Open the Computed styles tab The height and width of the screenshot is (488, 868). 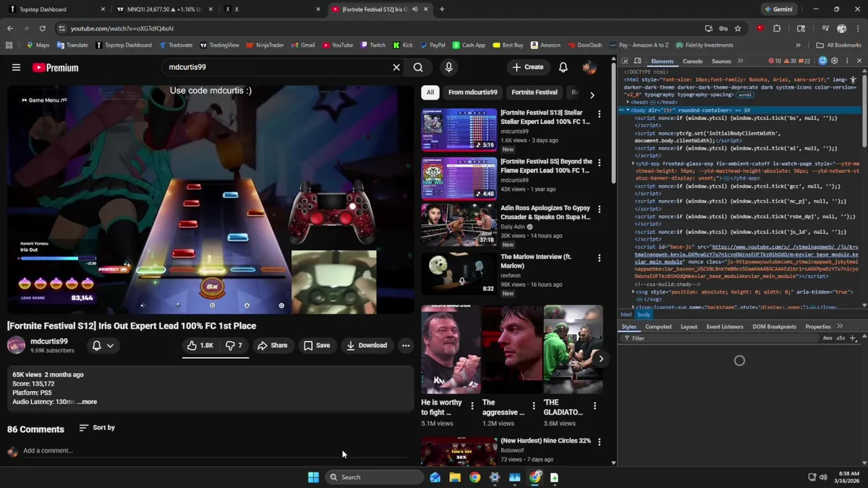pyautogui.click(x=658, y=327)
